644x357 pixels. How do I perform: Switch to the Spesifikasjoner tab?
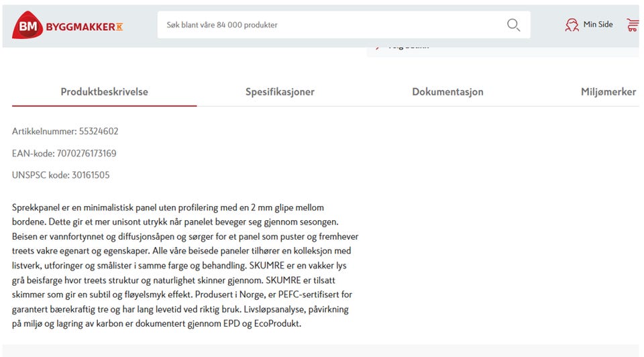(x=280, y=92)
